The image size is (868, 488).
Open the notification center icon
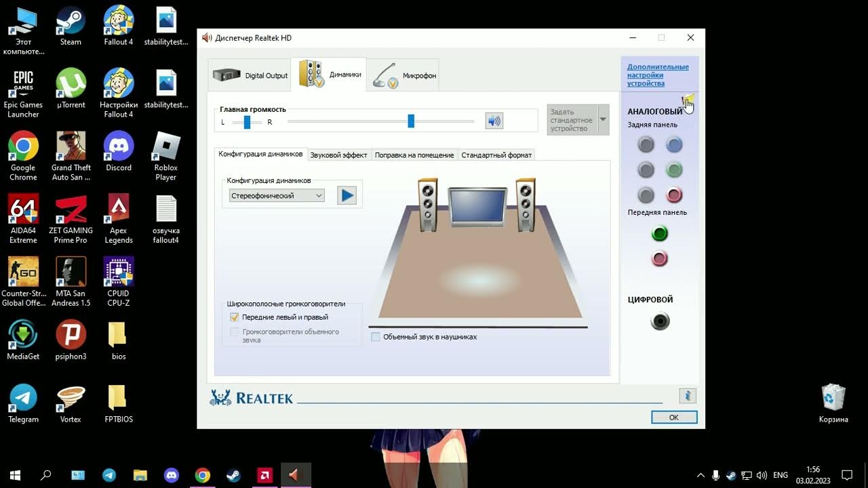click(x=847, y=475)
